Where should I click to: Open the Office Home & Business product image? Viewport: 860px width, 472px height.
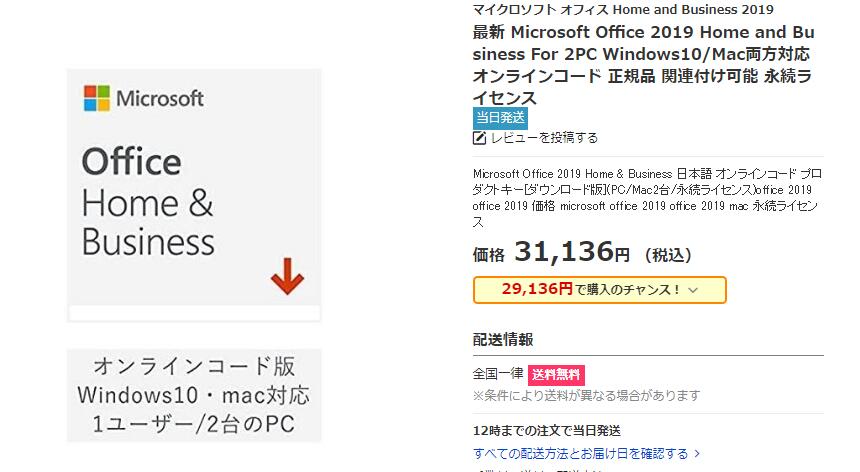(x=194, y=195)
